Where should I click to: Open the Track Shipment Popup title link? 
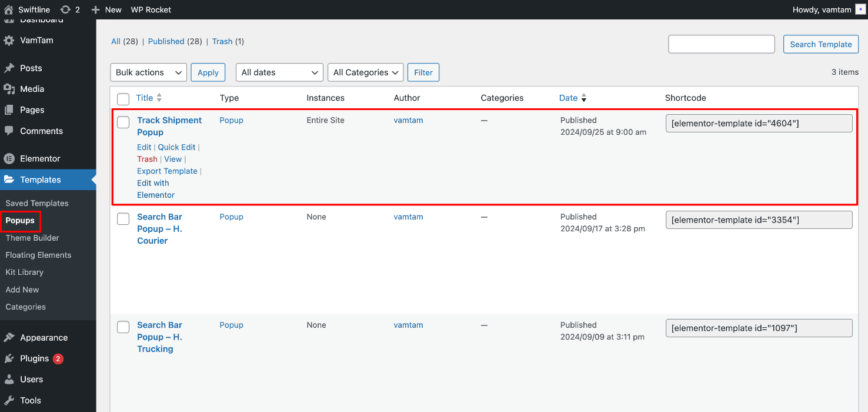point(169,126)
